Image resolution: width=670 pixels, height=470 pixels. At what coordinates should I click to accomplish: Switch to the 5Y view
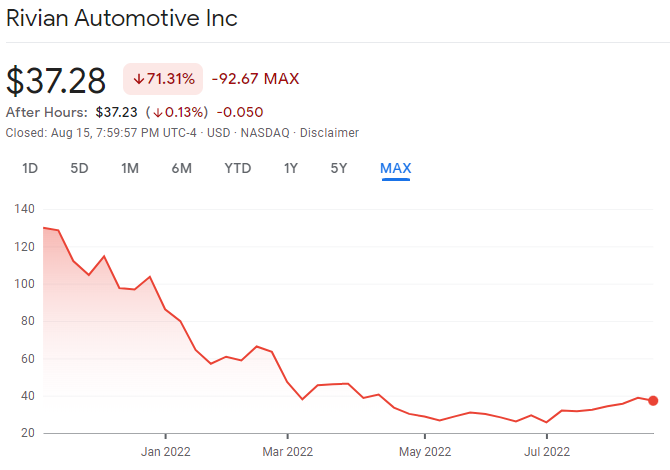coord(339,168)
